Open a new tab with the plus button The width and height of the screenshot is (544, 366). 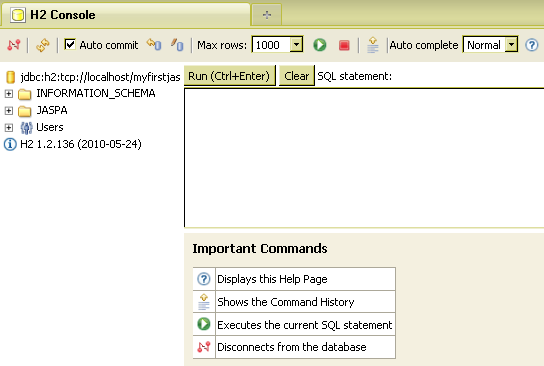pos(266,15)
